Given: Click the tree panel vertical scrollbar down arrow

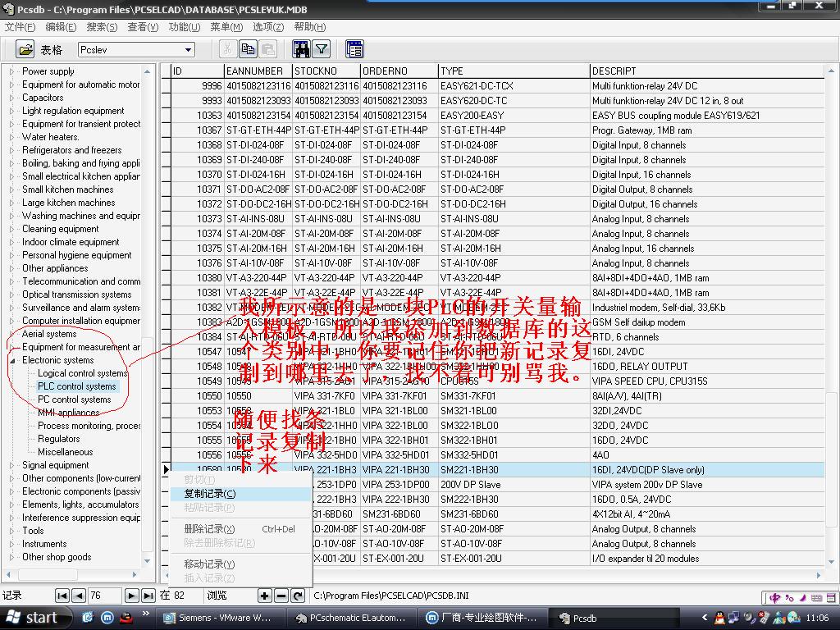Looking at the screenshot, I should 148,561.
